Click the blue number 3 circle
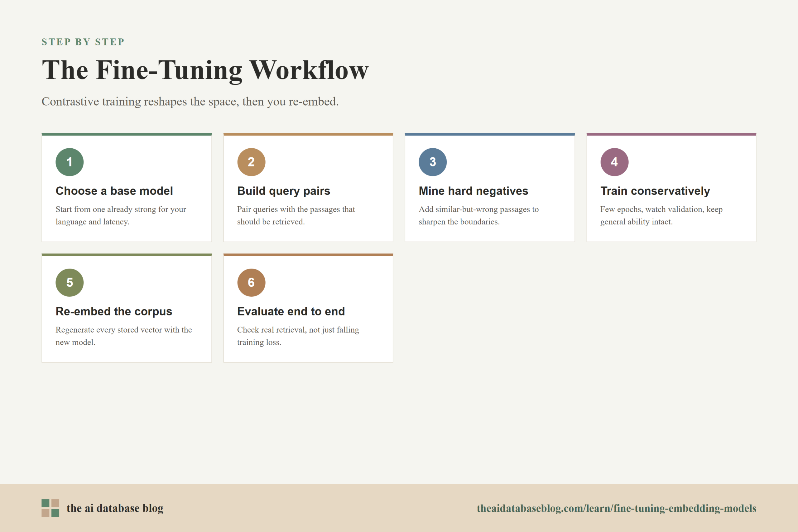The height and width of the screenshot is (532, 798). pos(433,162)
